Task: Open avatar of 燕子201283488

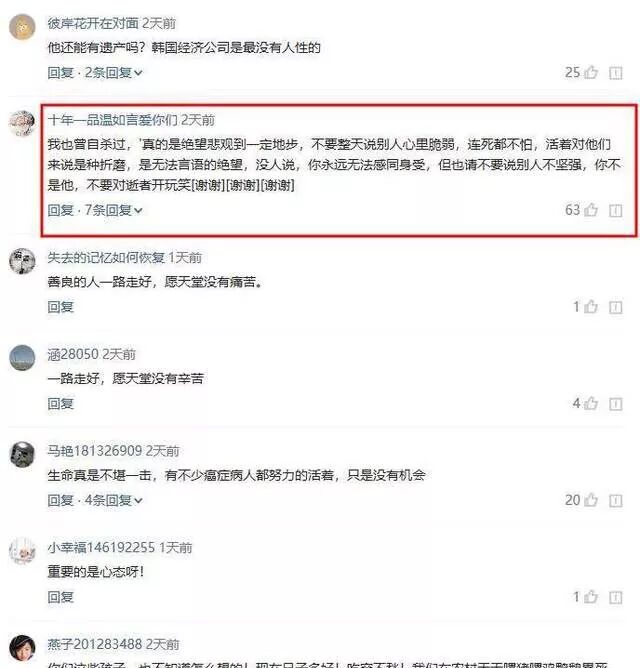Action: [x=22, y=648]
